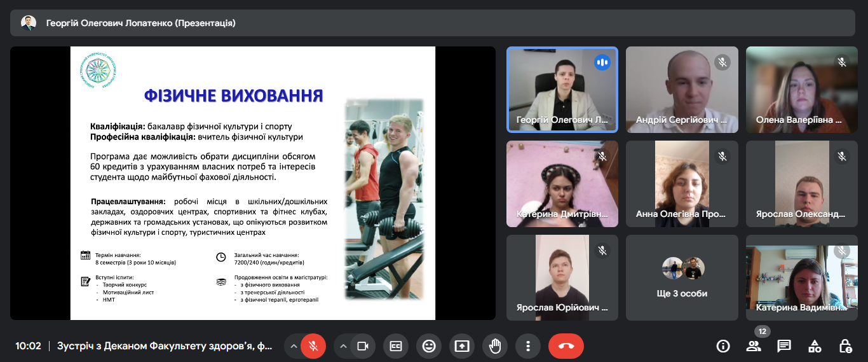Open host controls lock icon
This screenshot has height=362, width=868.
pyautogui.click(x=845, y=346)
